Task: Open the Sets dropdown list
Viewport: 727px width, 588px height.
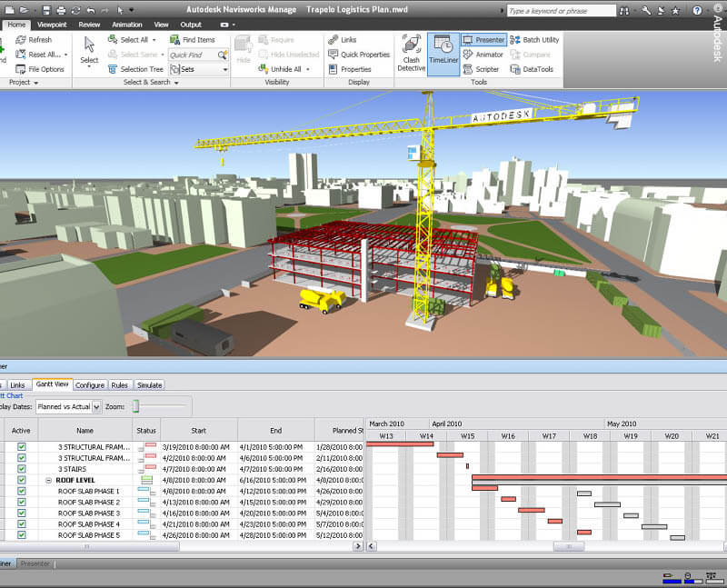Action: click(x=225, y=70)
